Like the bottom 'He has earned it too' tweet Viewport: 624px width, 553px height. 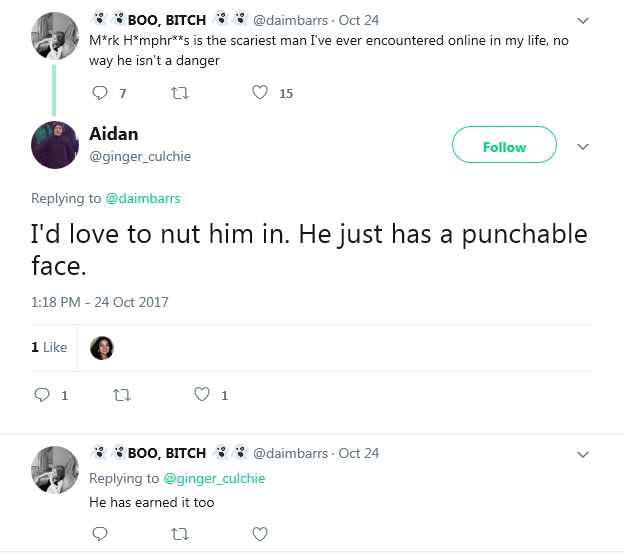tap(260, 533)
